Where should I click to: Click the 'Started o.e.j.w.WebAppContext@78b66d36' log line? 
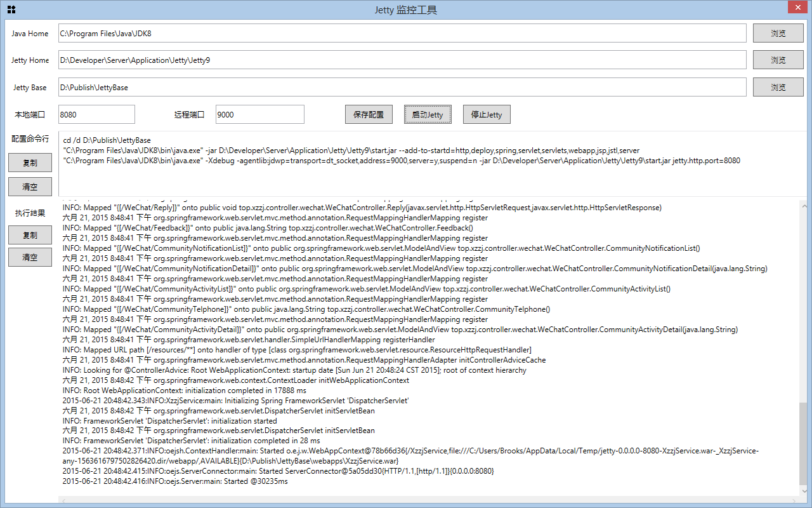[410, 456]
